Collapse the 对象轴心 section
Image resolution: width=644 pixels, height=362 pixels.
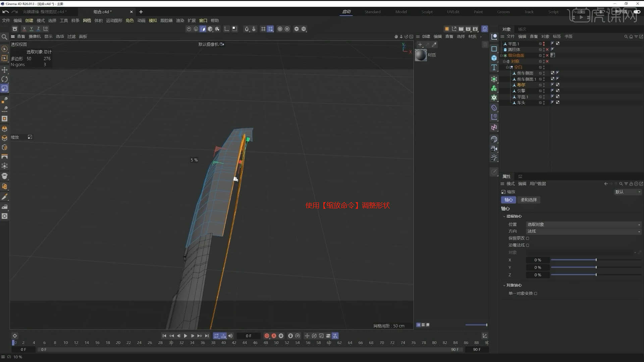[x=504, y=286]
